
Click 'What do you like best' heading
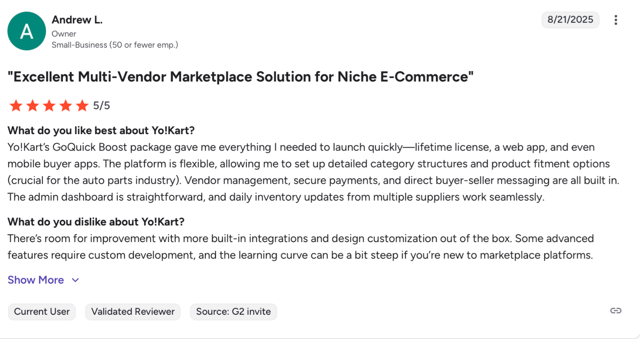click(x=101, y=131)
